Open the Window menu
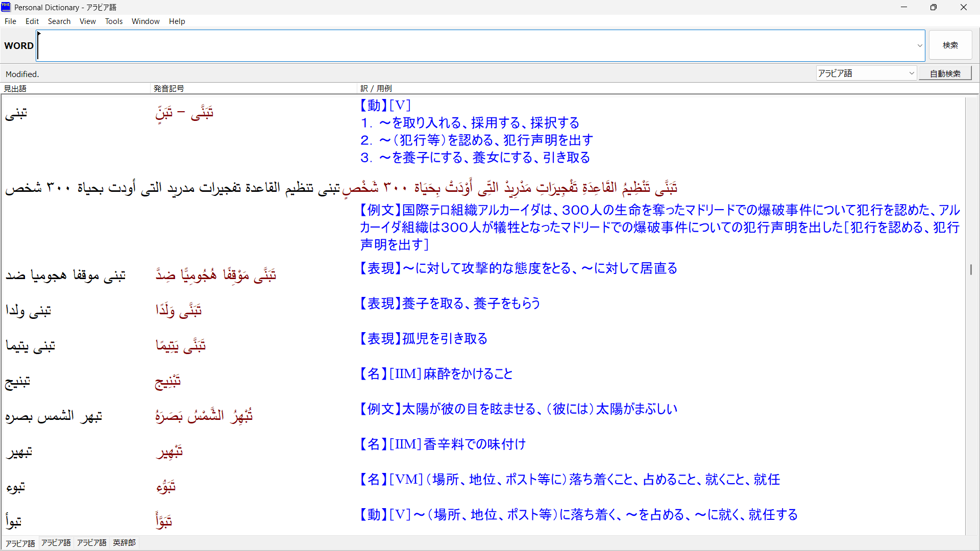980x551 pixels. [x=145, y=21]
